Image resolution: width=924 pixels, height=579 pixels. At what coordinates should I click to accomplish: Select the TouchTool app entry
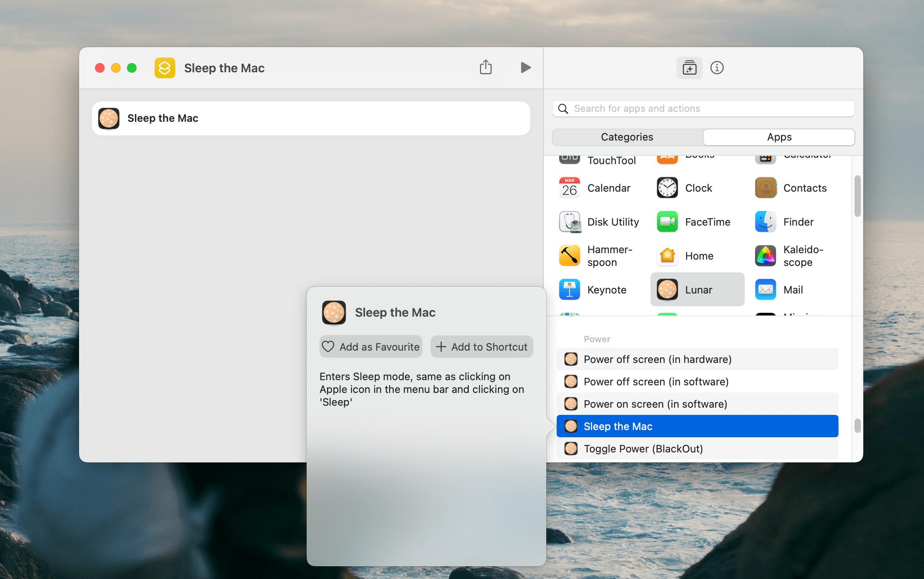coord(599,160)
